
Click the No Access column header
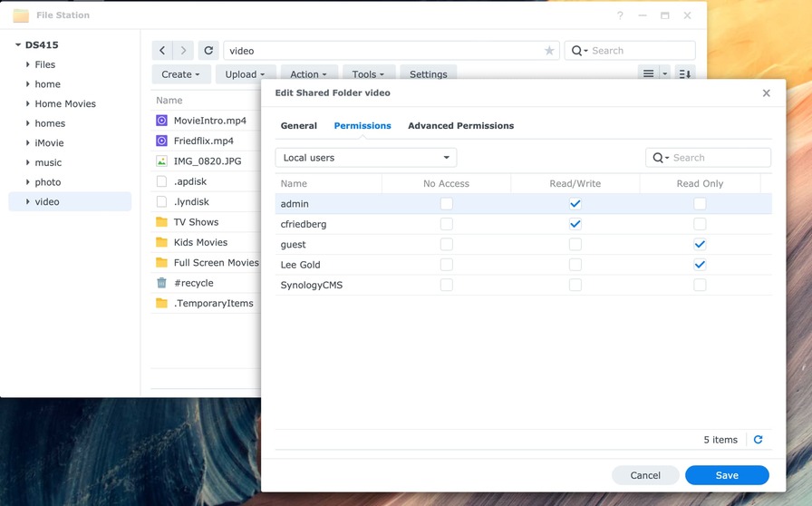pos(447,183)
